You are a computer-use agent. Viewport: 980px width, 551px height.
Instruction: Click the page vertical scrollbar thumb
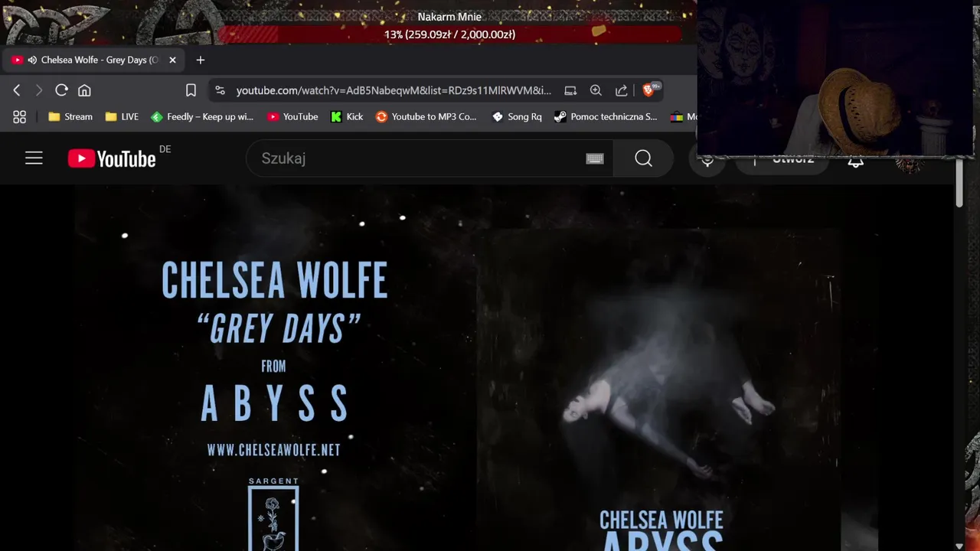pyautogui.click(x=960, y=184)
